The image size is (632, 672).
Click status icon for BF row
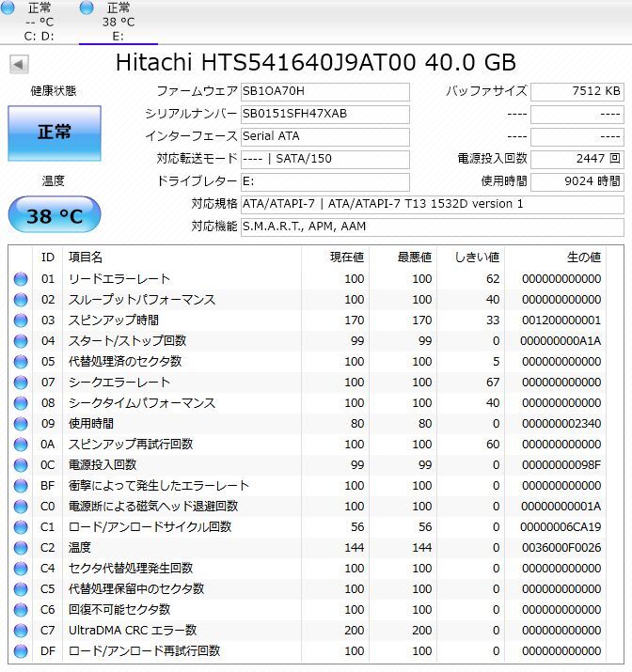[21, 486]
